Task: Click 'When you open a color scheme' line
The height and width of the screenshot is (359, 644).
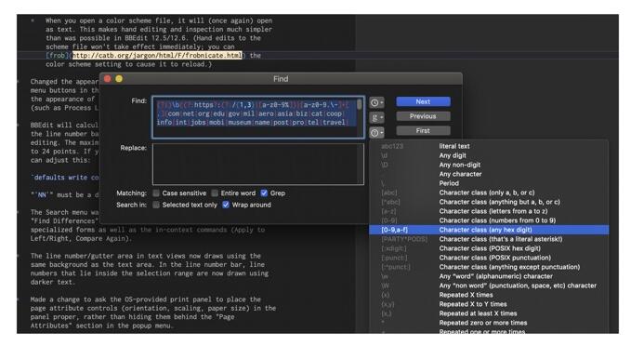Action: tap(159, 20)
